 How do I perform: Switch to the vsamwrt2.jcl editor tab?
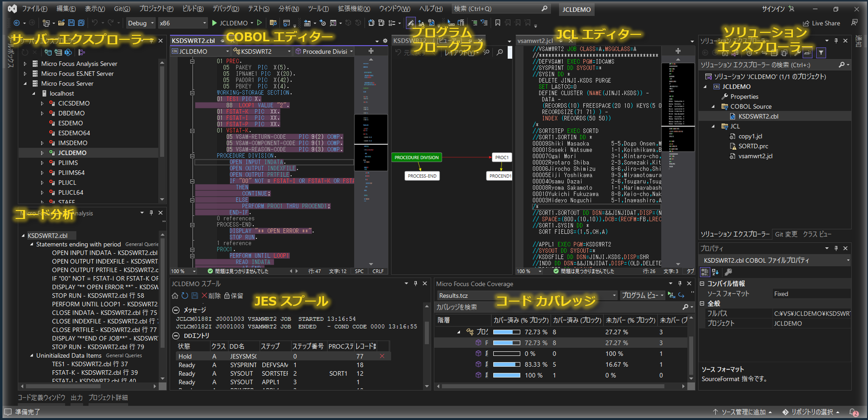[535, 41]
